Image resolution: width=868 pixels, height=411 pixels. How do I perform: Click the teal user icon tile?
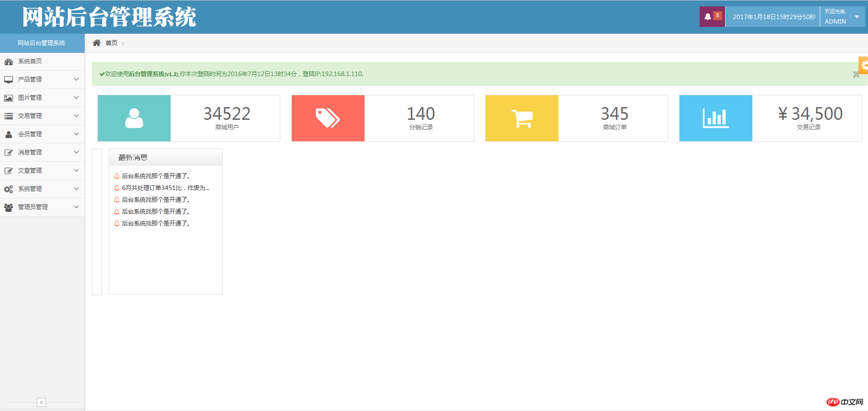(x=134, y=118)
